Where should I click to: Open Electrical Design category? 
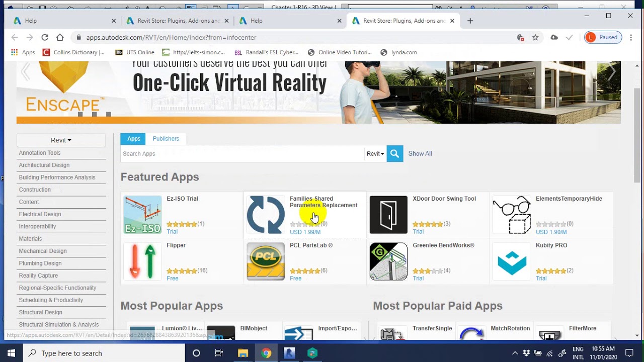point(40,214)
